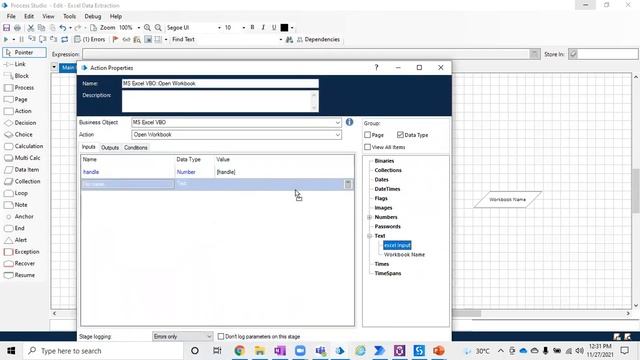
Task: Switch to the Outputs tab
Action: 110,147
